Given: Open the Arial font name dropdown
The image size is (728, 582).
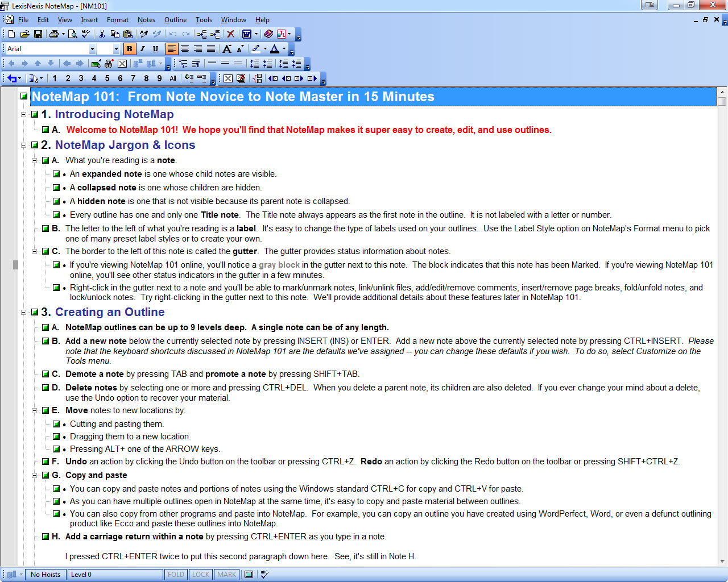Looking at the screenshot, I should pyautogui.click(x=92, y=49).
